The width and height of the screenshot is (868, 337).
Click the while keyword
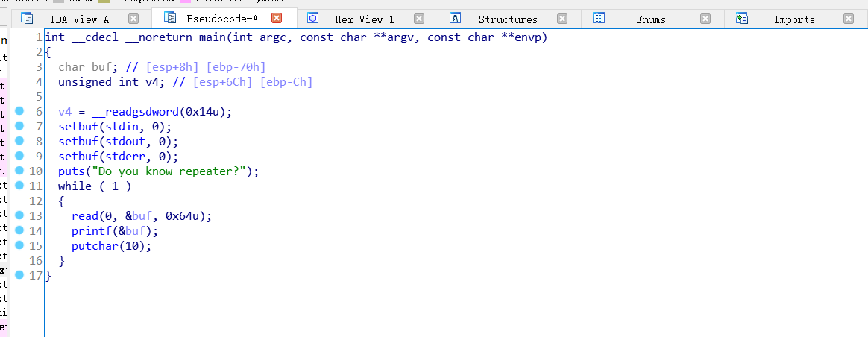75,186
